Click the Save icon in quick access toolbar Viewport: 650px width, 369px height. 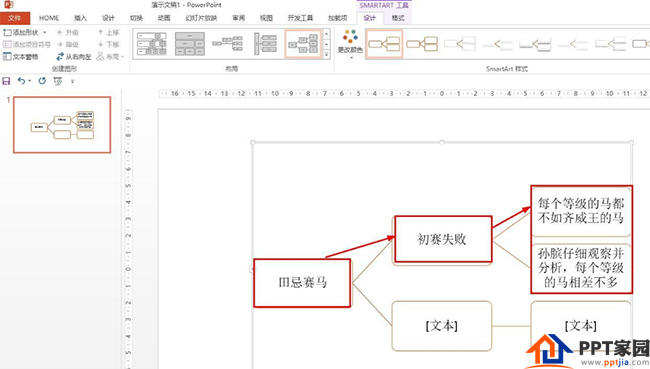coord(6,81)
